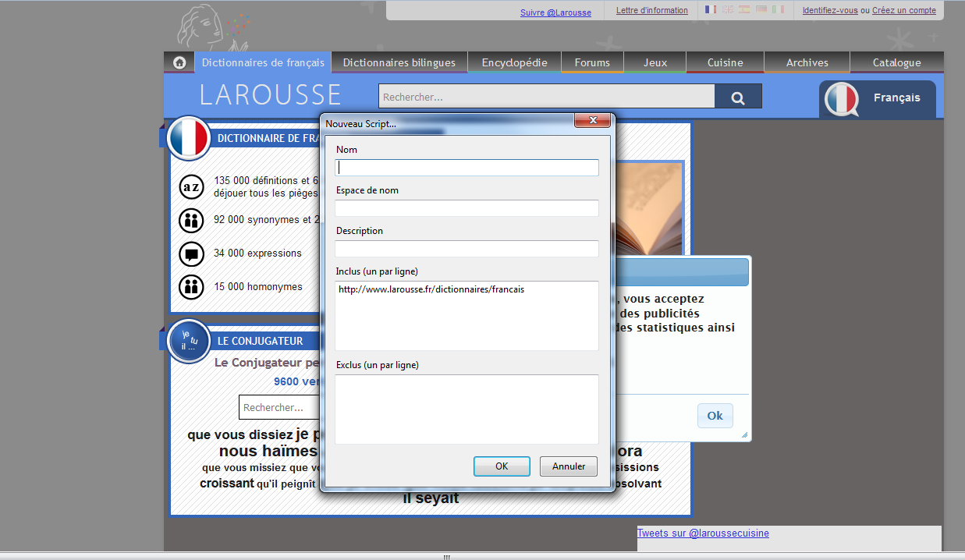Screen dimensions: 965x560
Task: Focus the Conjugateur Rechercher search box
Action: click(x=279, y=407)
